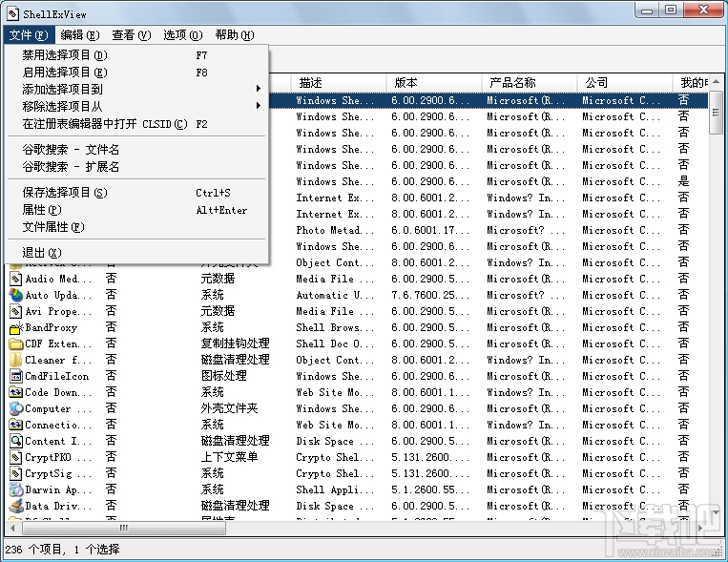
Task: Open the 帮助(H) menu
Action: [235, 35]
